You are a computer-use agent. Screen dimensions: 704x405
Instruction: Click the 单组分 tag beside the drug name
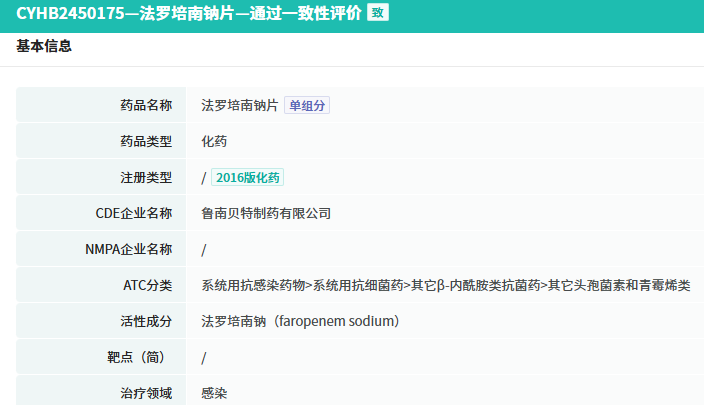(307, 105)
